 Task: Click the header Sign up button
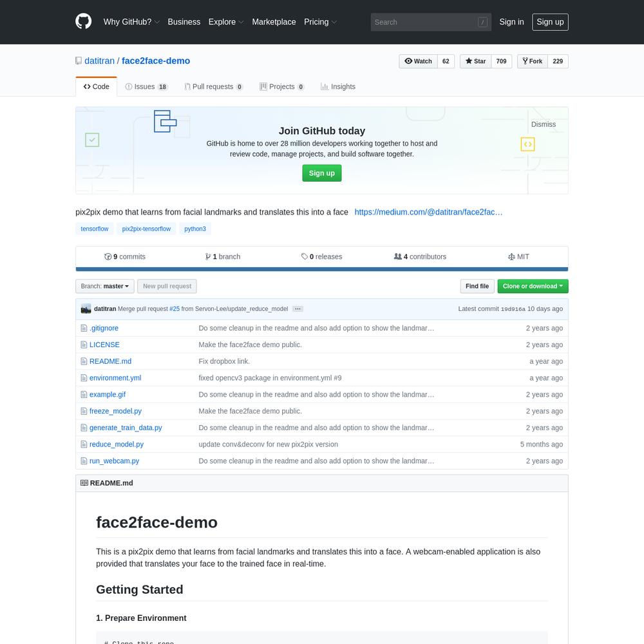click(x=550, y=22)
